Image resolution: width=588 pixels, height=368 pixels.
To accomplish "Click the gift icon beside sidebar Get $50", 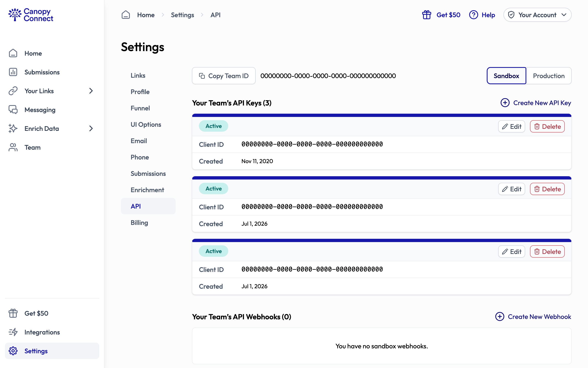I will (13, 313).
